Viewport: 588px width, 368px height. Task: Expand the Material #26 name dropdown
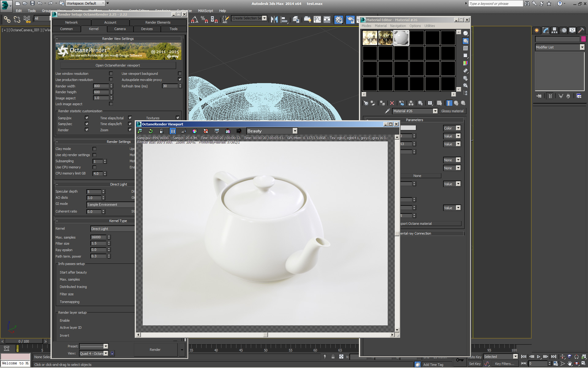click(435, 111)
